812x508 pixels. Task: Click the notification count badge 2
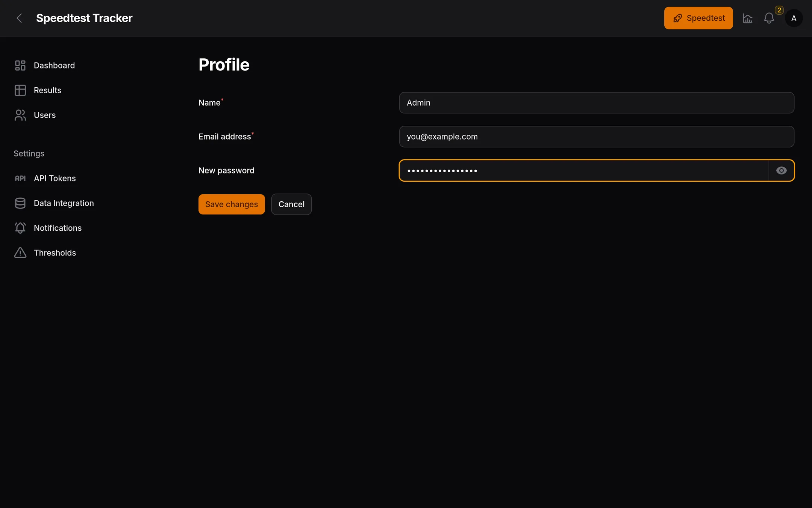point(779,10)
